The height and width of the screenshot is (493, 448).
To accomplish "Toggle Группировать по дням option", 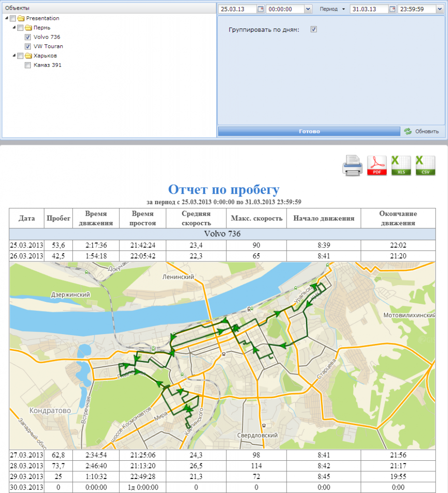I will pos(314,29).
